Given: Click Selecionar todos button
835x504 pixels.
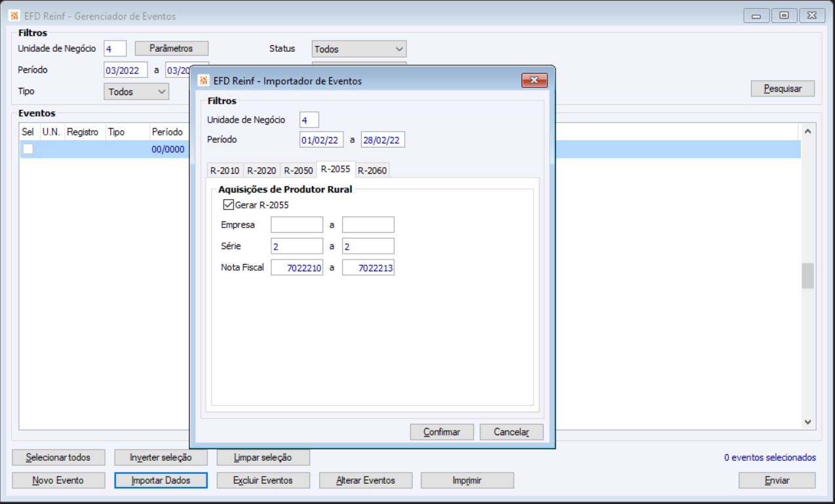Looking at the screenshot, I should (58, 457).
